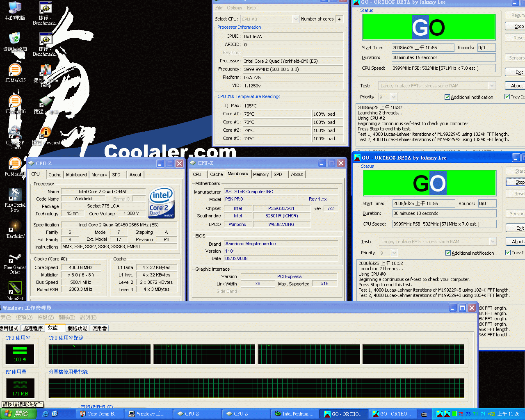Open the Help menu in Core Temp
Viewport: 525px width, 420px height.
click(x=251, y=8)
